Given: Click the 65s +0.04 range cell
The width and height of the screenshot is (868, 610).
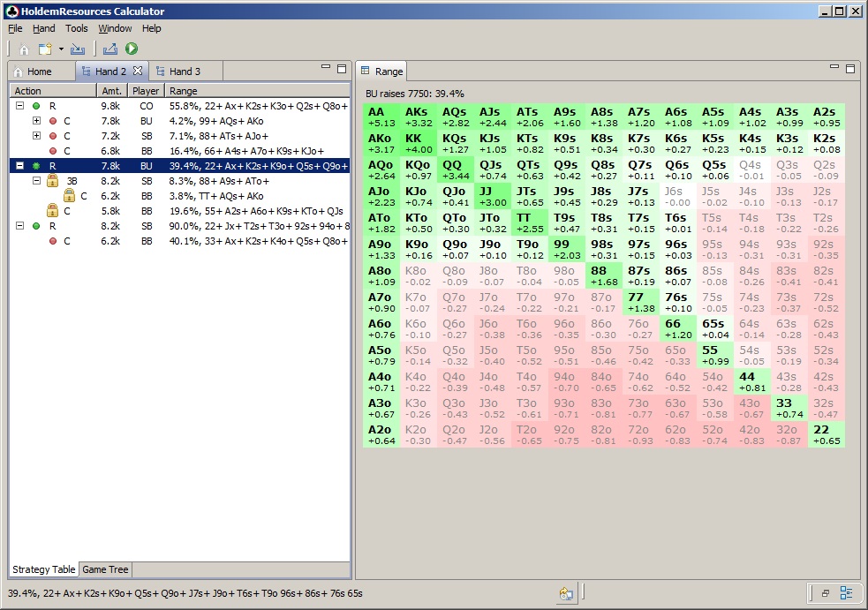Looking at the screenshot, I should click(715, 328).
